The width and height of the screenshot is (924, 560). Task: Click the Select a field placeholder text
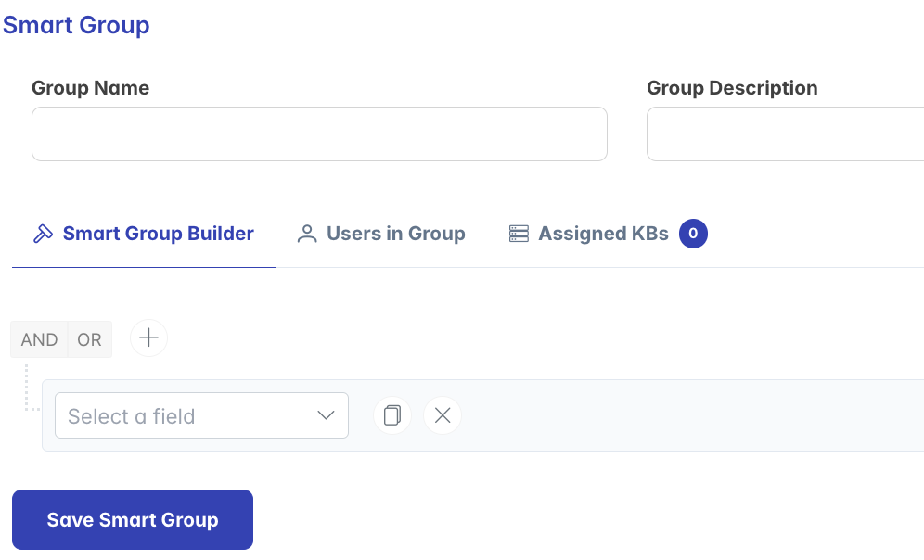(x=132, y=416)
